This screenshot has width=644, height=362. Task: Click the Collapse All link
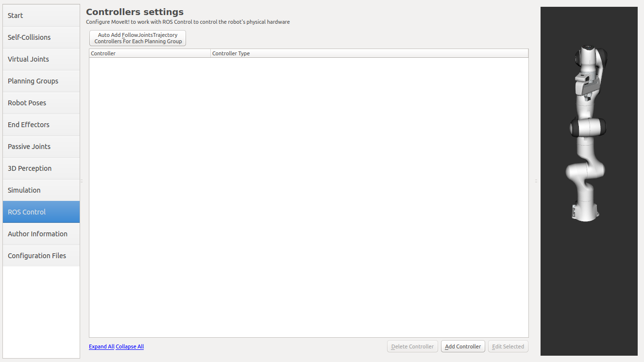click(x=130, y=346)
